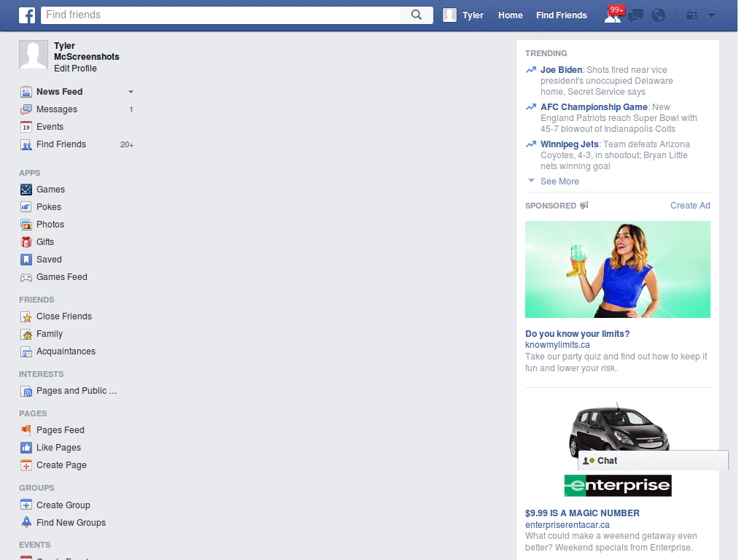Click the know your limits ad image

pos(617,270)
